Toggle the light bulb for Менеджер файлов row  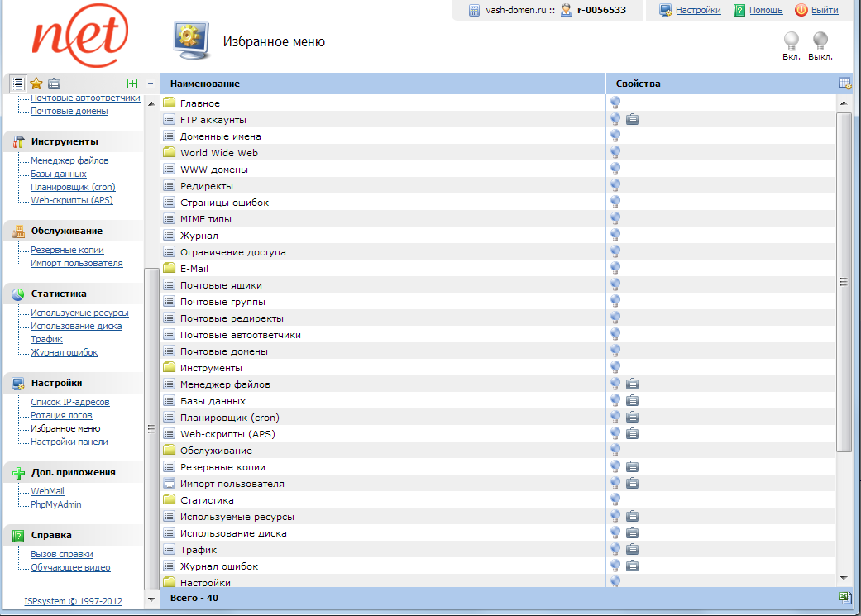pyautogui.click(x=615, y=384)
